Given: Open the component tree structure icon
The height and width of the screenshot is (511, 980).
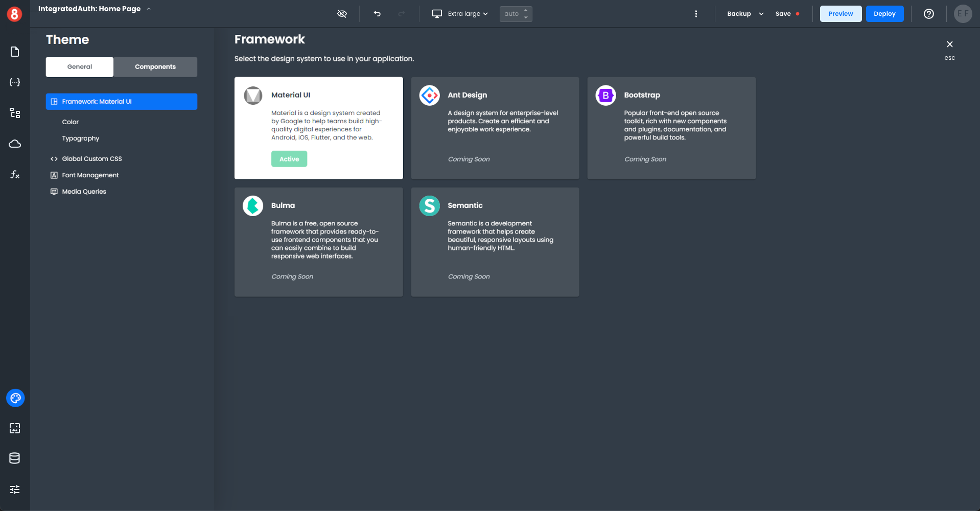Looking at the screenshot, I should pos(15,113).
